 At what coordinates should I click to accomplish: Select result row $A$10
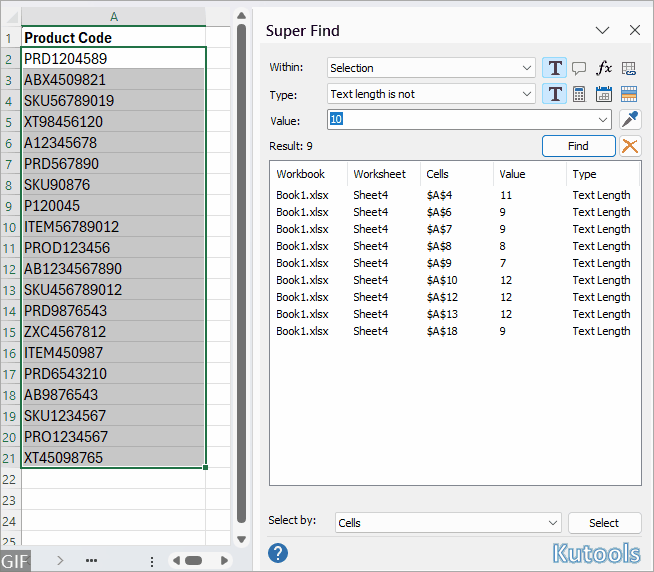coord(455,280)
